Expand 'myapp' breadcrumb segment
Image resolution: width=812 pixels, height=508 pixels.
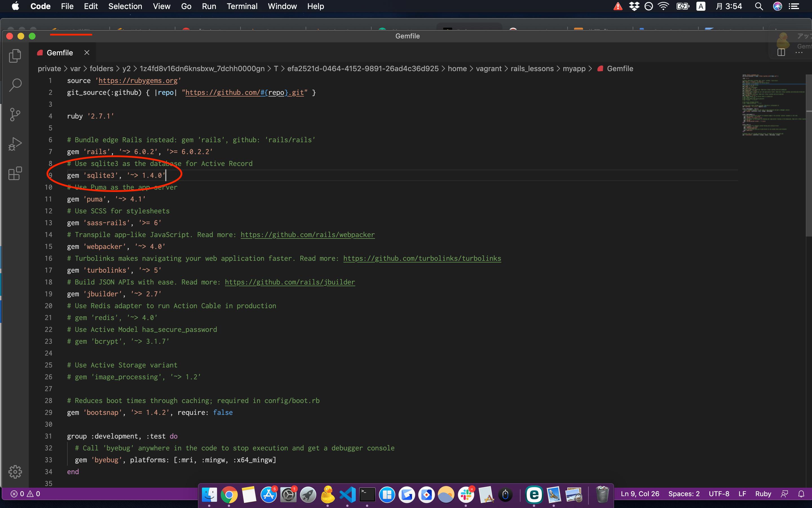click(574, 69)
